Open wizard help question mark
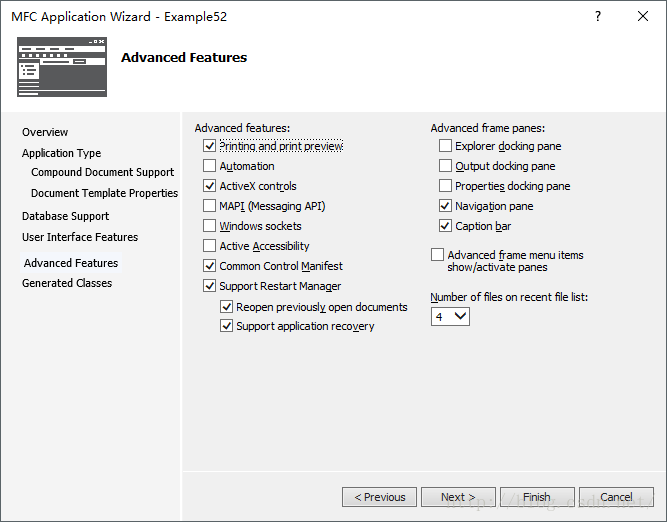667x522 pixels. tap(598, 17)
